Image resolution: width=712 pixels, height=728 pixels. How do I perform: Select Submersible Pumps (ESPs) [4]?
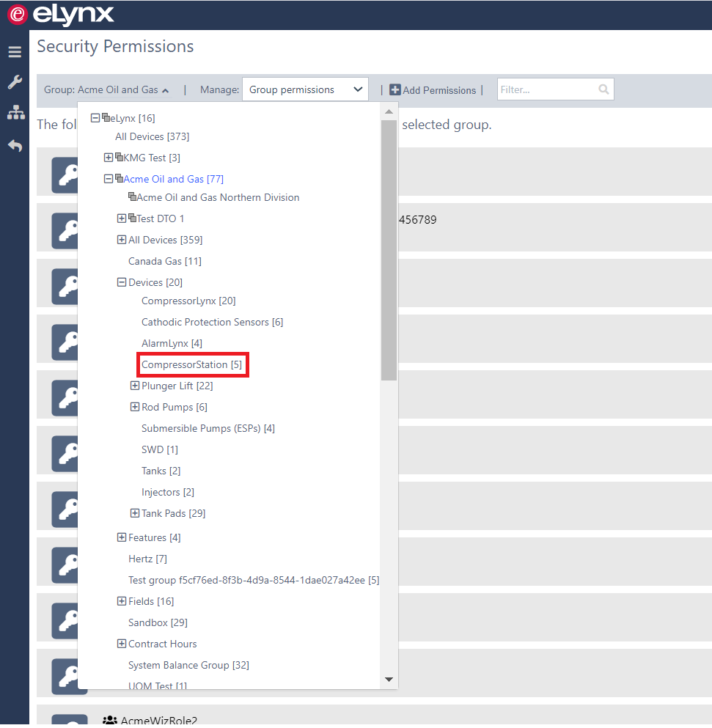(x=208, y=428)
